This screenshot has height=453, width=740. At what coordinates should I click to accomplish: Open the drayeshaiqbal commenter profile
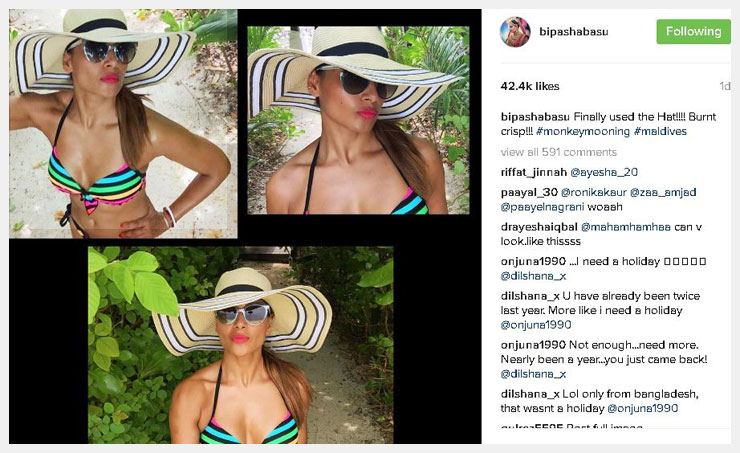click(x=539, y=227)
